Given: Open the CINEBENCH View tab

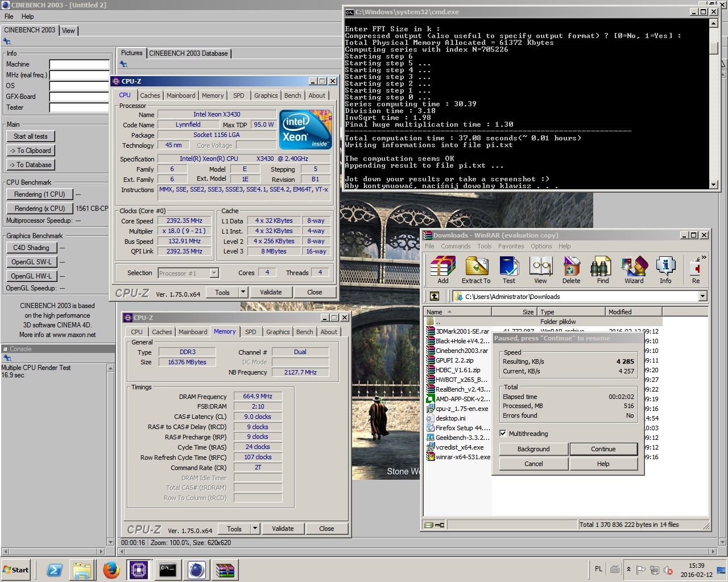Looking at the screenshot, I should point(68,31).
